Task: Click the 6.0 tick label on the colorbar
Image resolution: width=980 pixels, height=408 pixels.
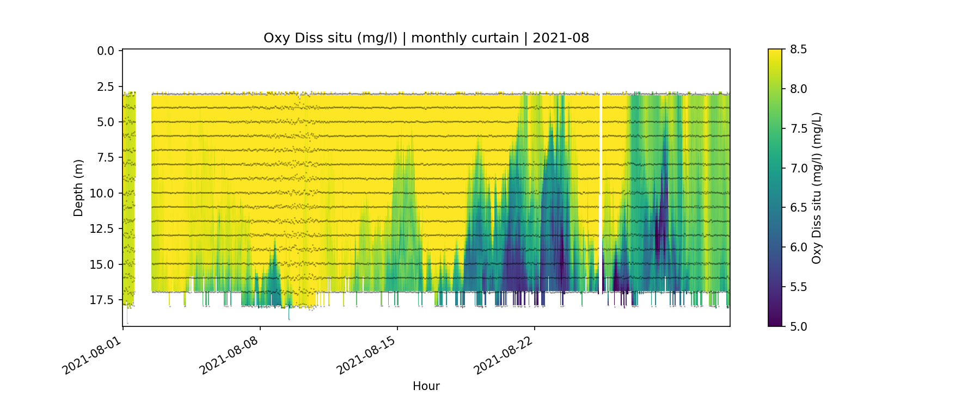Action: point(798,248)
